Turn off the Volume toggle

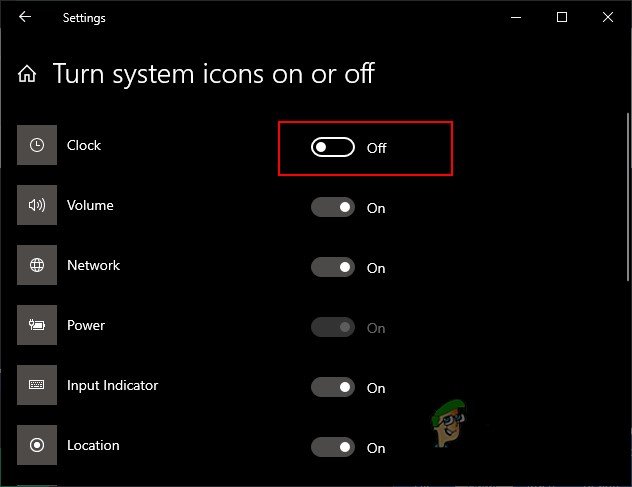[333, 208]
